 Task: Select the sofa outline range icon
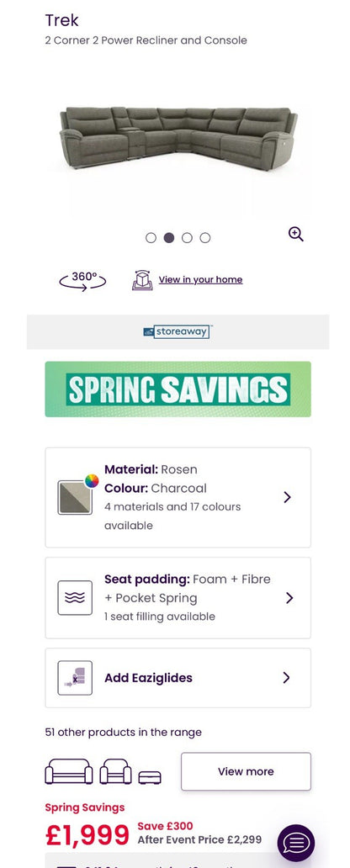click(69, 771)
